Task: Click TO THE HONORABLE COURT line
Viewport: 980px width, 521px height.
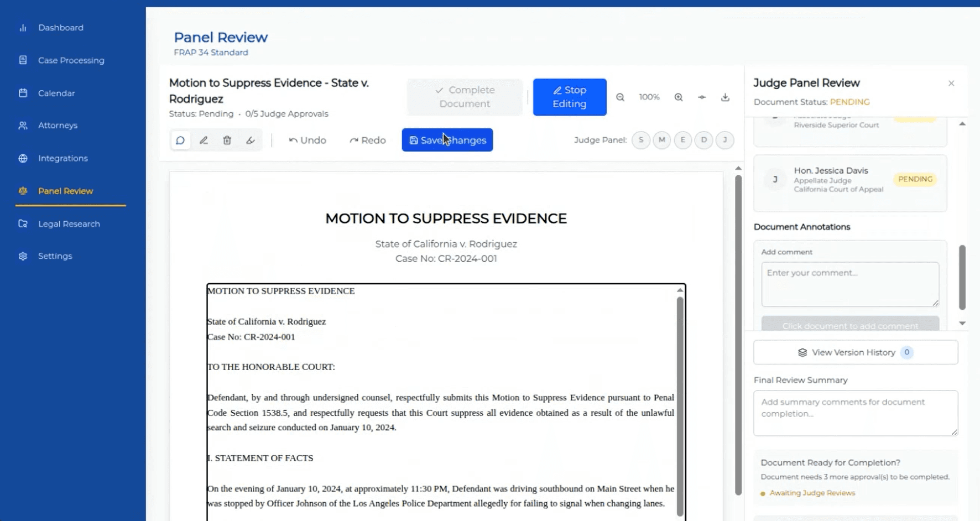Action: [271, 367]
